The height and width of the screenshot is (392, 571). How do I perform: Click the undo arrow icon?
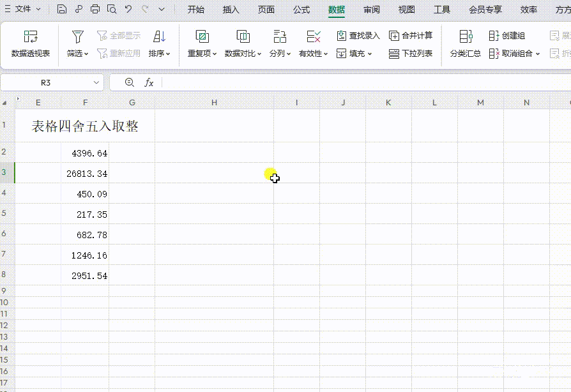128,9
